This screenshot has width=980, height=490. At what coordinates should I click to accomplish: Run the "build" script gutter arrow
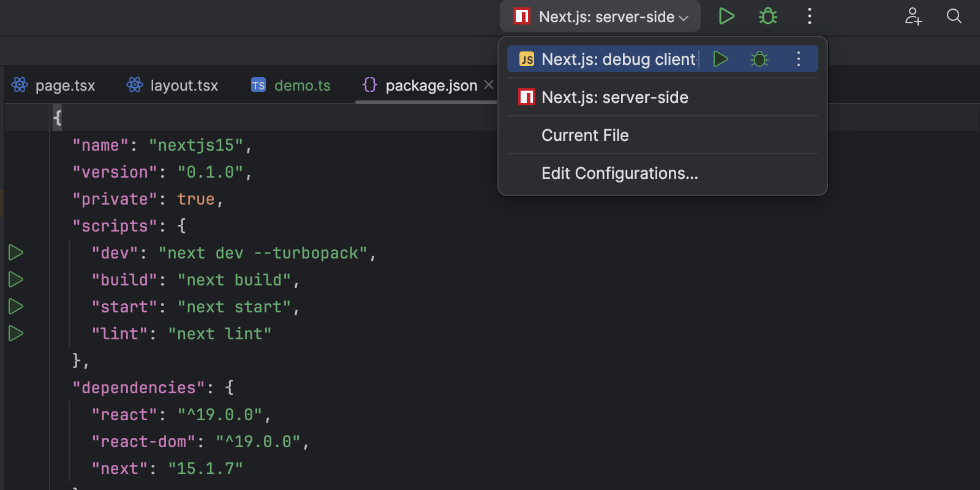click(16, 280)
